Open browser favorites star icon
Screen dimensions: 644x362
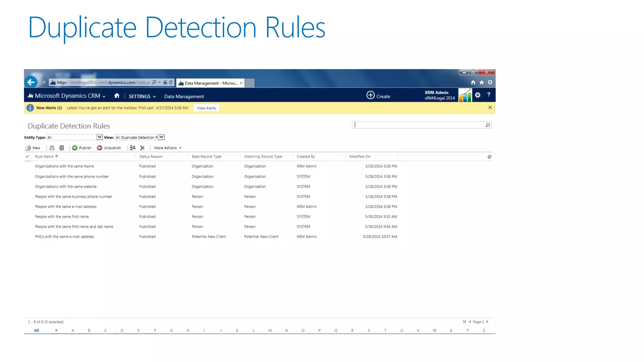481,82
